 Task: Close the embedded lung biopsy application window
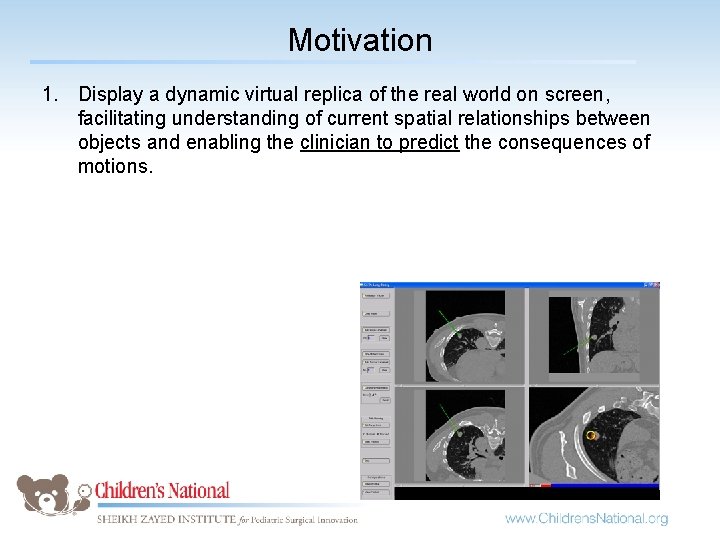(x=657, y=285)
